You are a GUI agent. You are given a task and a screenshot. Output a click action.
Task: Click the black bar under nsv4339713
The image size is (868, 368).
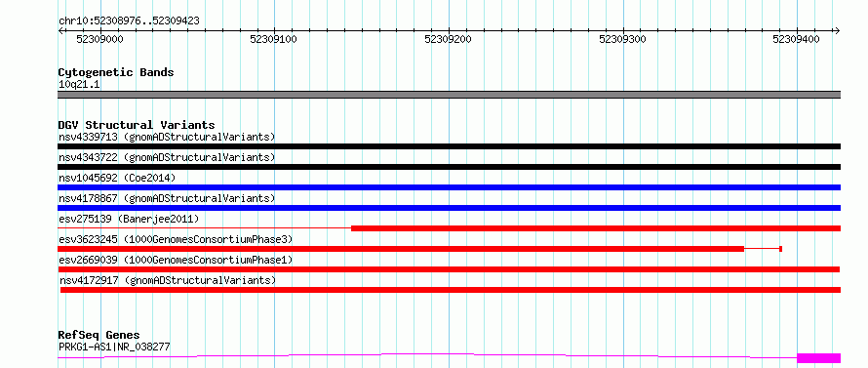[449, 146]
